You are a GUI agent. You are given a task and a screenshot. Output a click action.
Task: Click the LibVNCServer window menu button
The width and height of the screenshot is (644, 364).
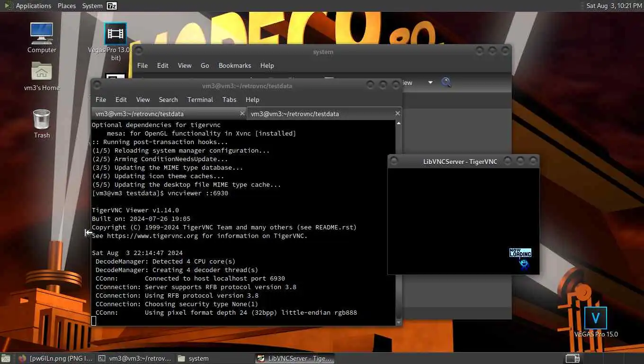[394, 161]
